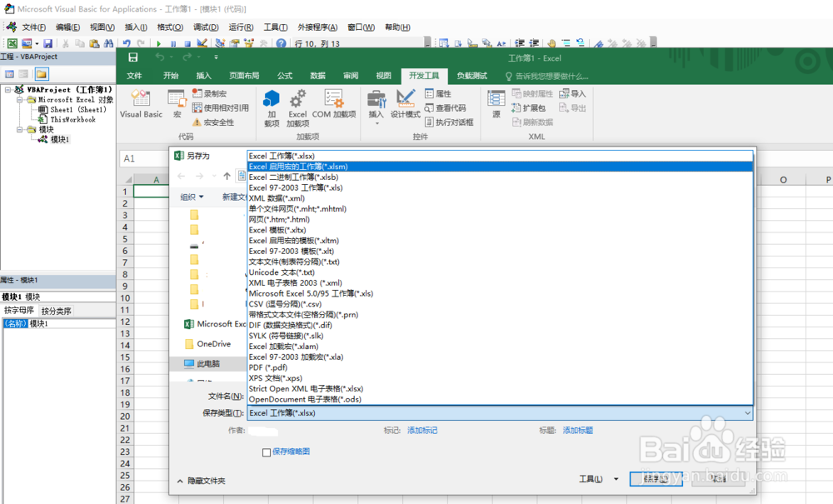Click 录制宏 record macro button

pyautogui.click(x=210, y=93)
